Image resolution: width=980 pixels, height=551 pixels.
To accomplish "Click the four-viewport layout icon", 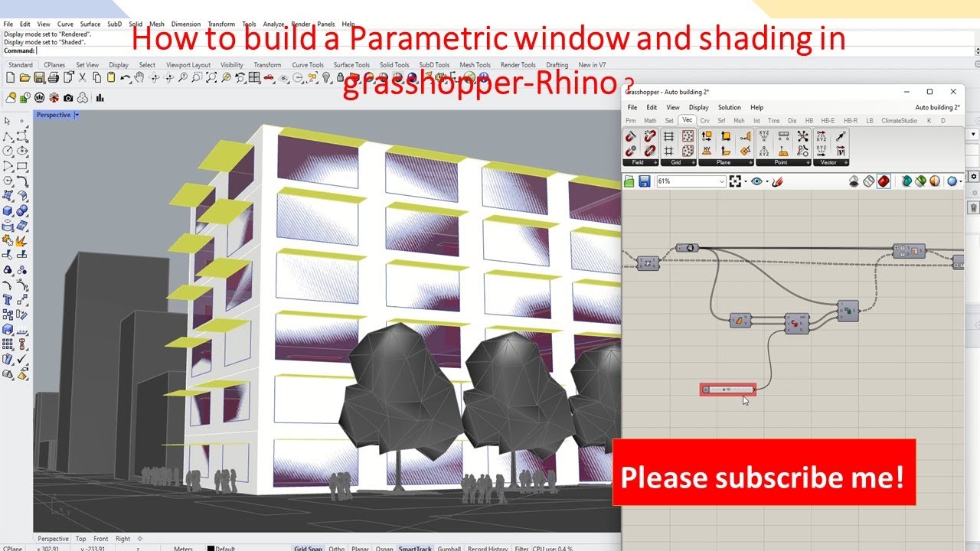I will pos(253,77).
